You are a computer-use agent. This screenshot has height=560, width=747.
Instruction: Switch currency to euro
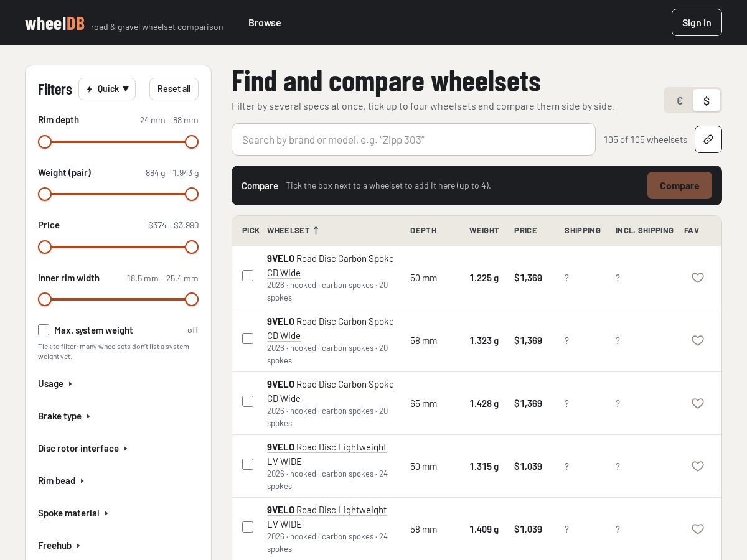tap(679, 100)
